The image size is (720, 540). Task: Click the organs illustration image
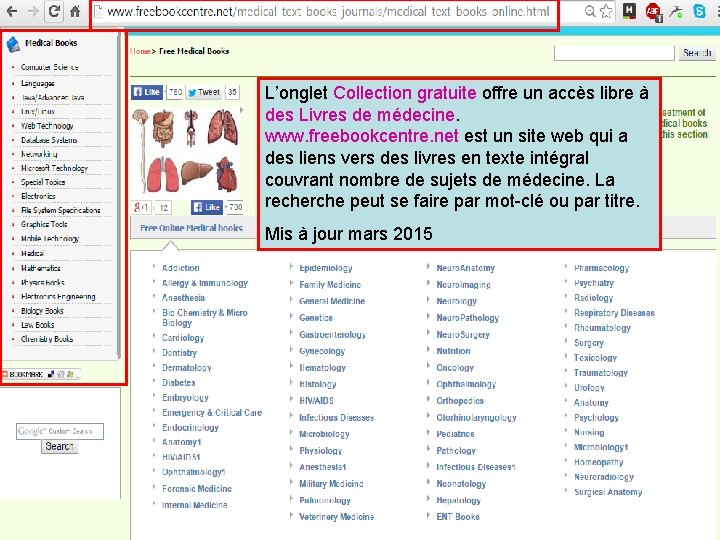point(186,151)
